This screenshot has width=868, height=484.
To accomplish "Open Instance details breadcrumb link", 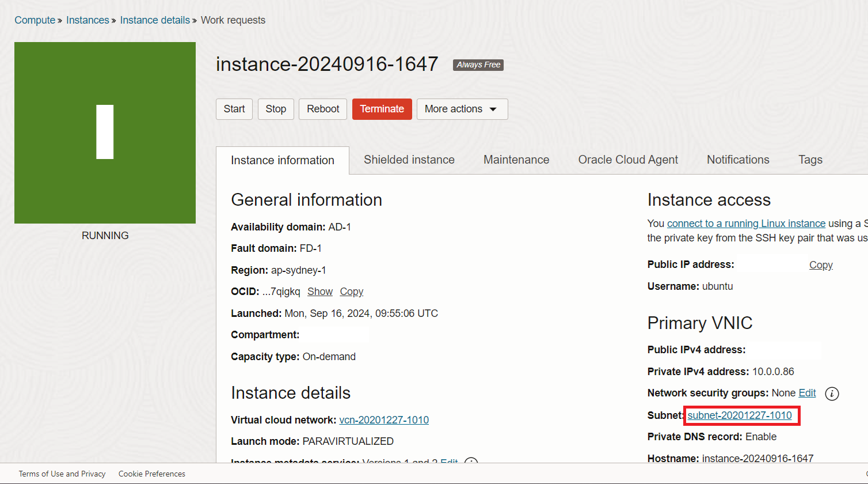I will tap(155, 20).
